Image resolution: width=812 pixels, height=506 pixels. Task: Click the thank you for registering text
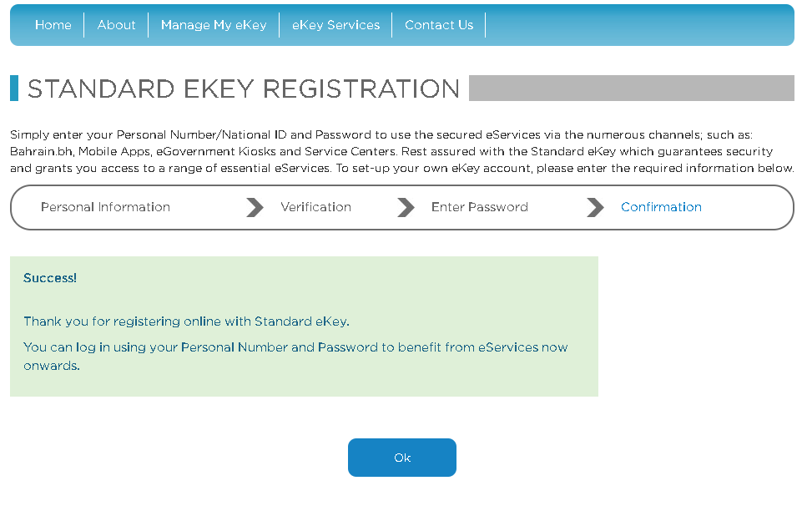[x=186, y=321]
